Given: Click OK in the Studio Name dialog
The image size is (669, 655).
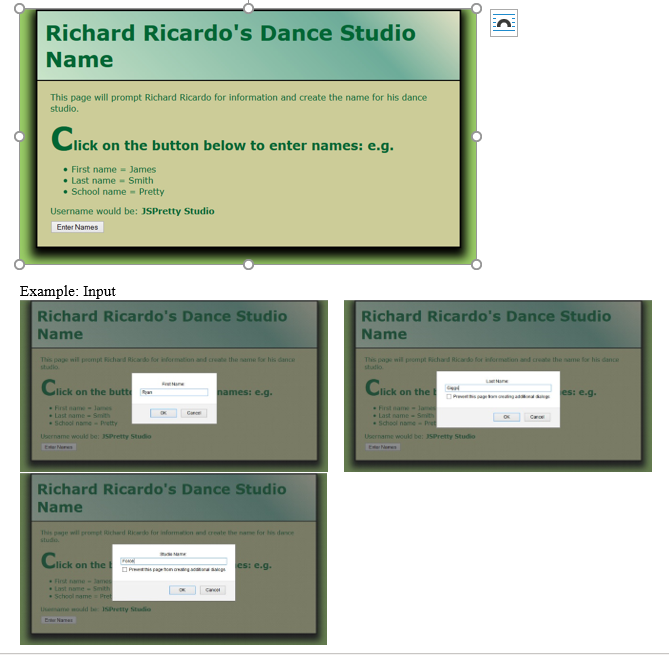Looking at the screenshot, I should pyautogui.click(x=182, y=590).
